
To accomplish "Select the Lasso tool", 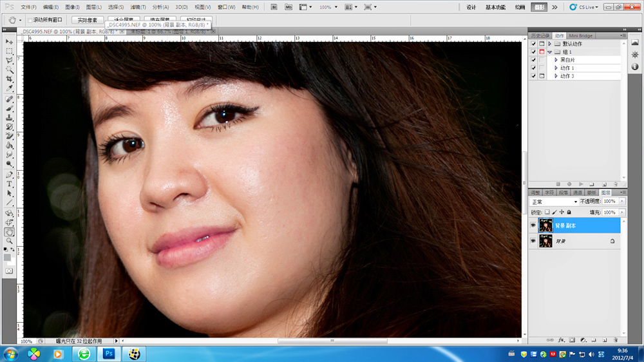I will pyautogui.click(x=10, y=60).
